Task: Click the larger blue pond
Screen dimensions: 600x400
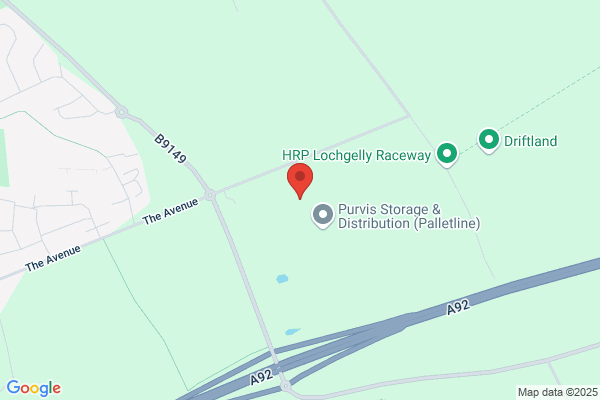Action: coord(282,279)
